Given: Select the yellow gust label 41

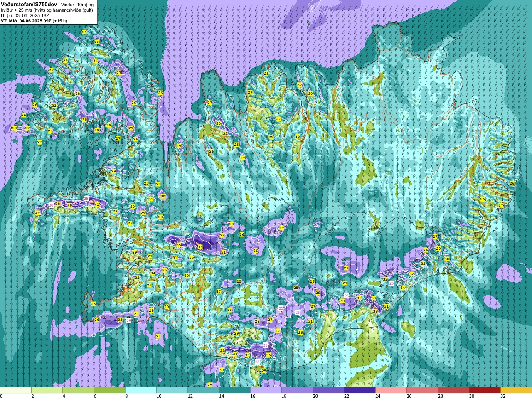Looking at the screenshot, I should coord(97,204).
